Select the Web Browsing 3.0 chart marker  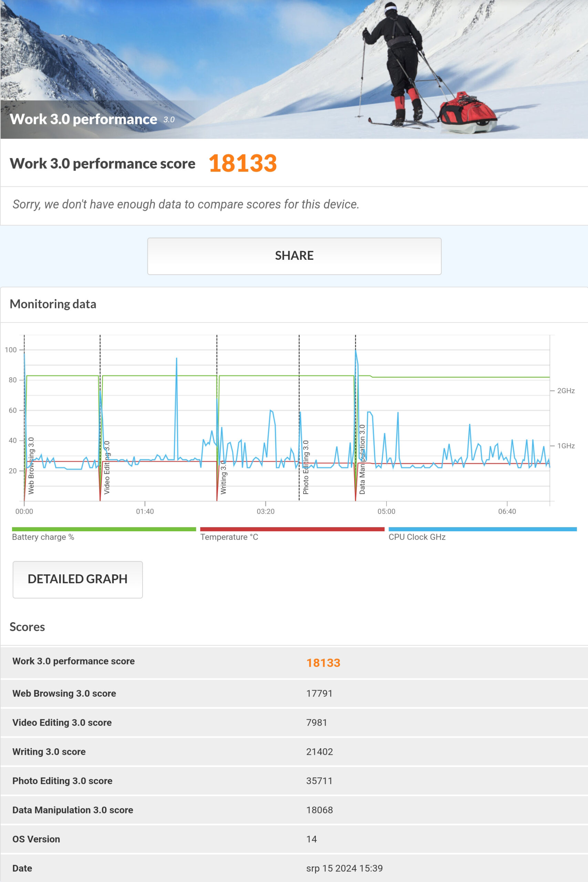point(31,465)
